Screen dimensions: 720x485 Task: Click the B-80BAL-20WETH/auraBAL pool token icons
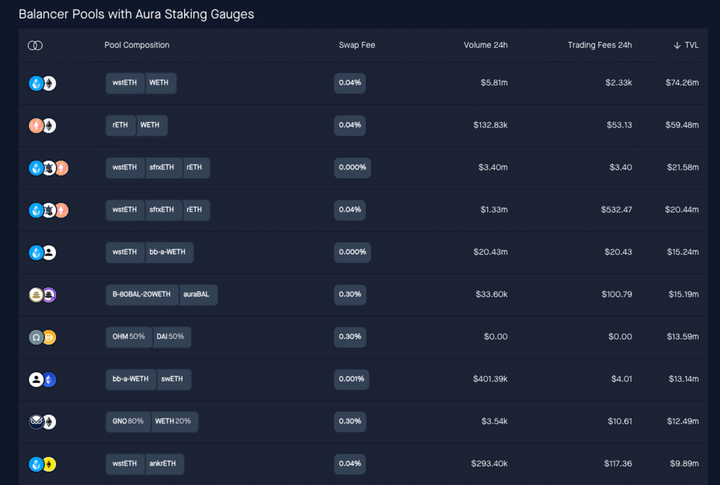click(x=42, y=295)
